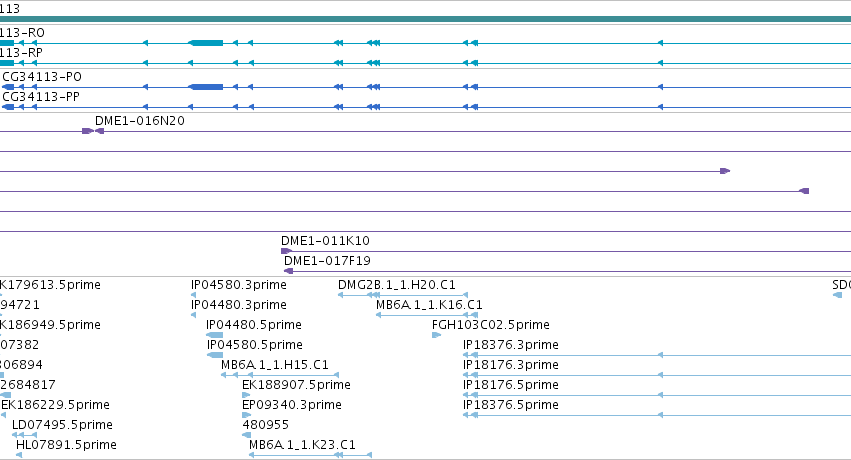The image size is (851, 460).
Task: Click the DME1-016N20 clone label
Action: click(x=140, y=121)
